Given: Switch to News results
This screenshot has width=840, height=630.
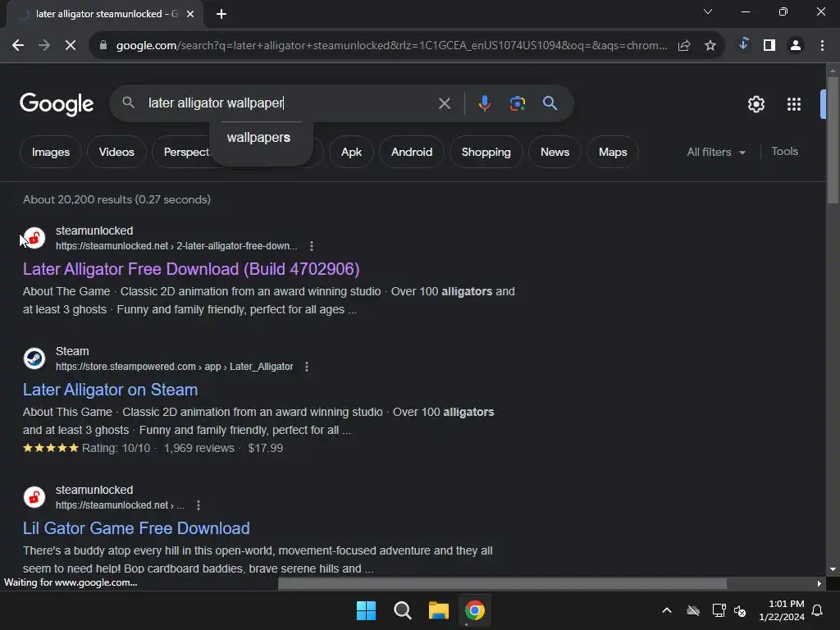Looking at the screenshot, I should tap(555, 152).
